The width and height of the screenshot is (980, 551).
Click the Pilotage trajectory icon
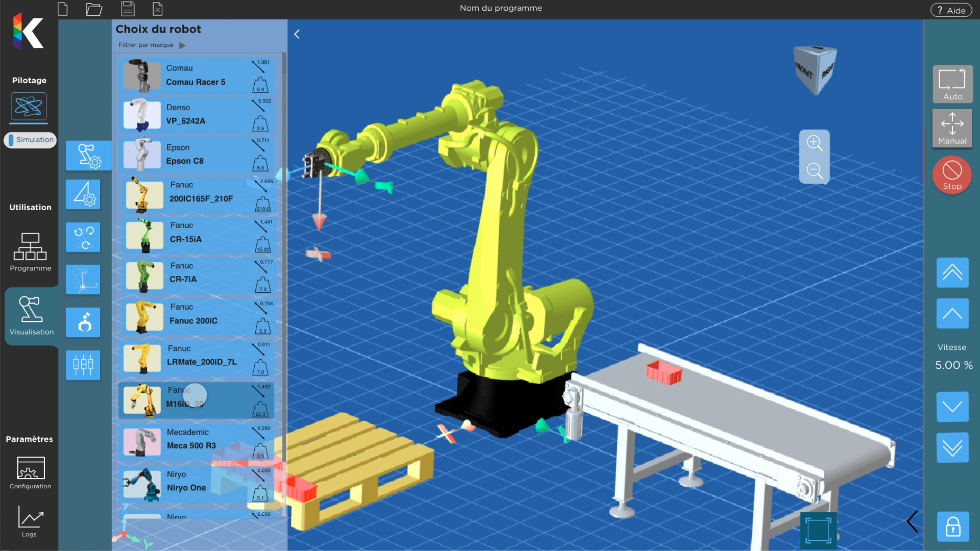point(29,107)
